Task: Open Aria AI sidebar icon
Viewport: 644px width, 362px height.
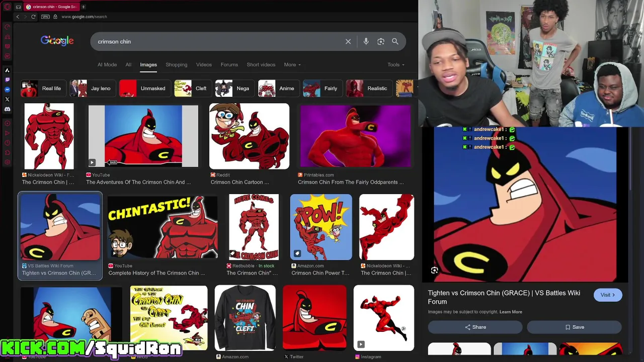Action: point(7,70)
